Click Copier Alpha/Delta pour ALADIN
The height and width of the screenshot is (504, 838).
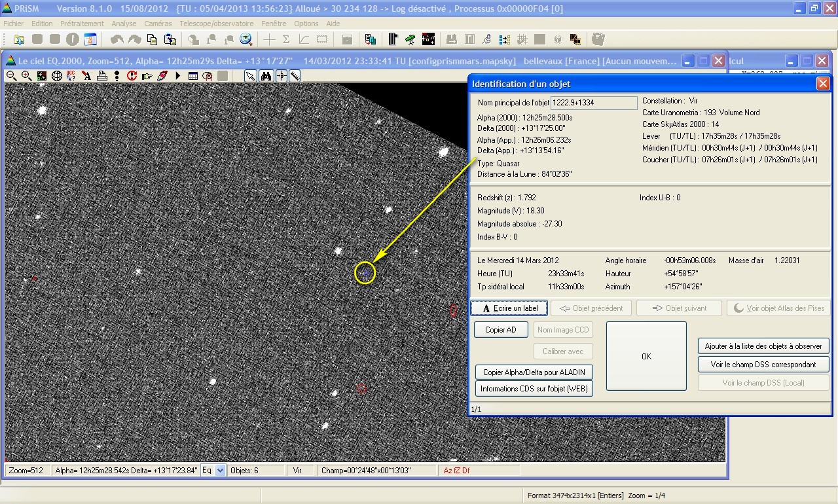point(534,372)
